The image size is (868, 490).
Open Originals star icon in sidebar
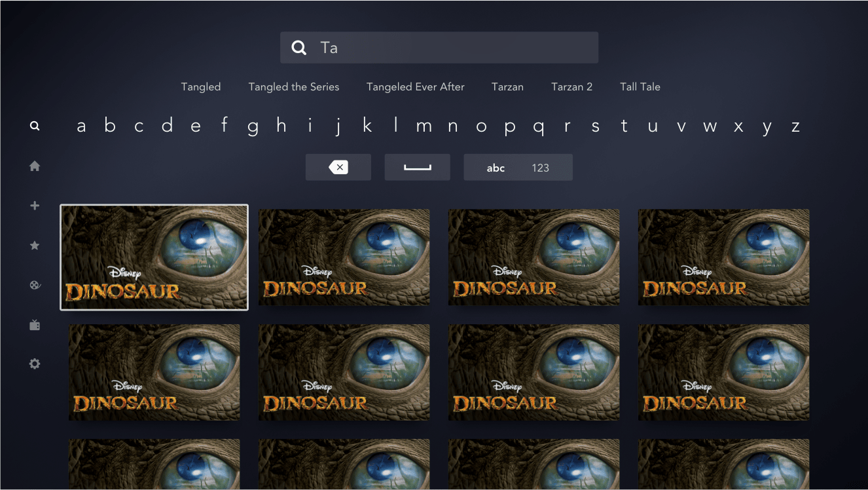click(x=35, y=246)
